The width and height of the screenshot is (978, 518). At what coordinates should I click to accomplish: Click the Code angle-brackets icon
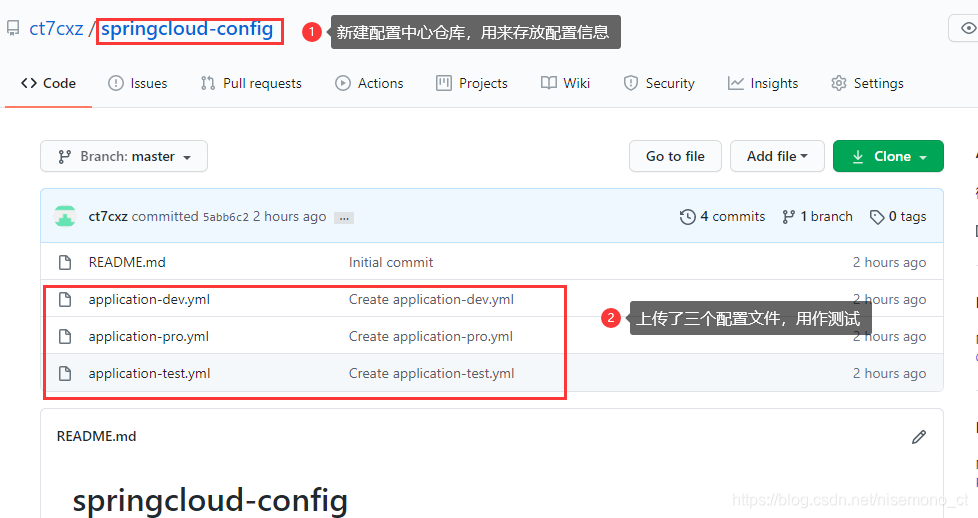tap(29, 83)
